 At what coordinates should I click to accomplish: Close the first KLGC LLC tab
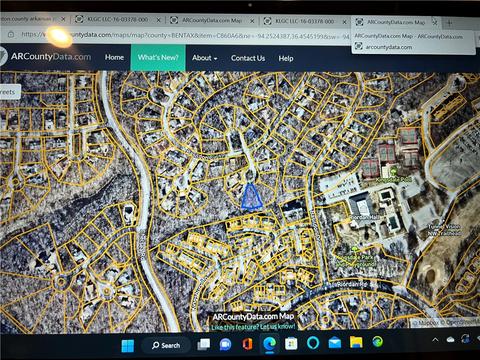click(x=159, y=20)
